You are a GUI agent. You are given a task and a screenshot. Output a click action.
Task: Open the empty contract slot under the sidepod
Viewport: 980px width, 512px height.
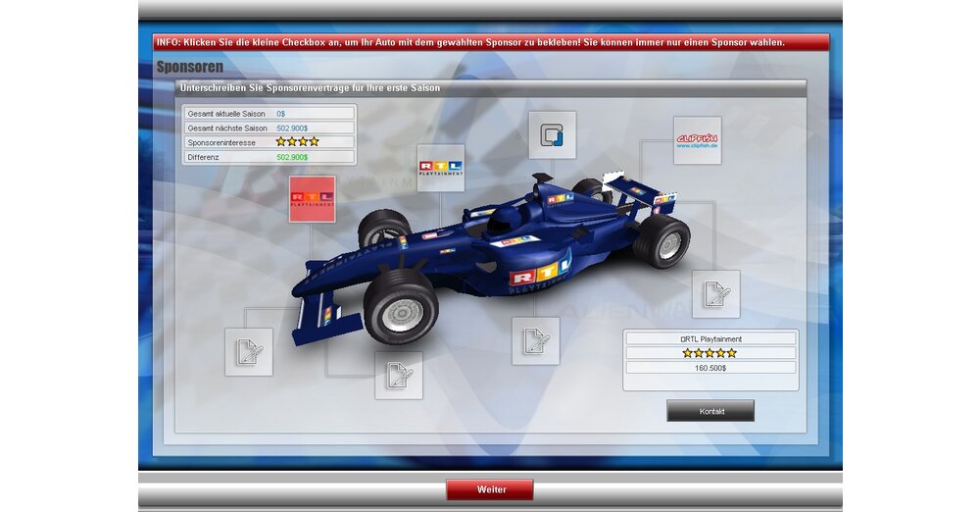[536, 341]
